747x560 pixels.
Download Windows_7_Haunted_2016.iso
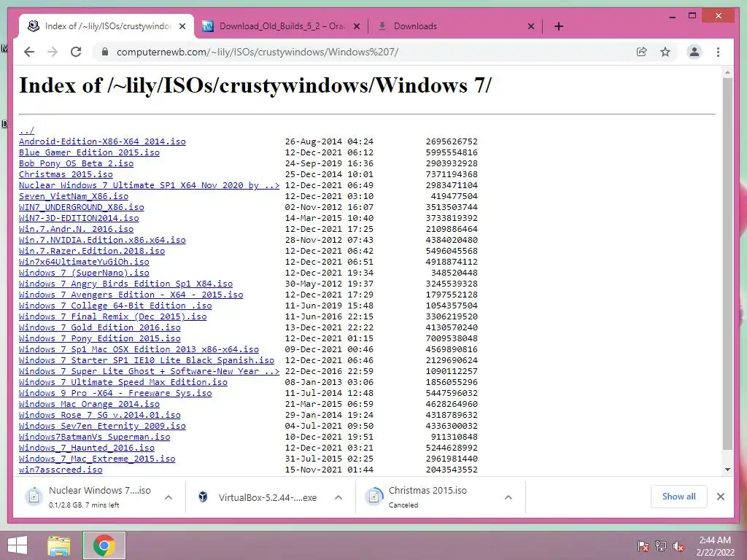coord(87,448)
